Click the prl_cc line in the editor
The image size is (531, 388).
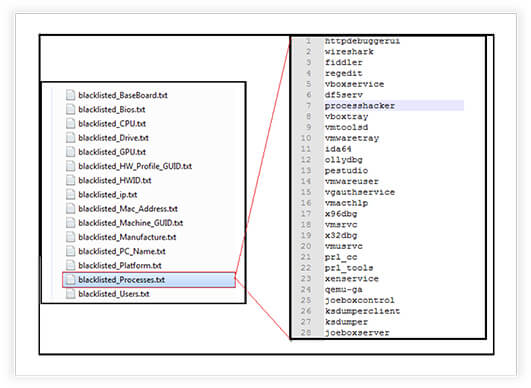coord(341,257)
